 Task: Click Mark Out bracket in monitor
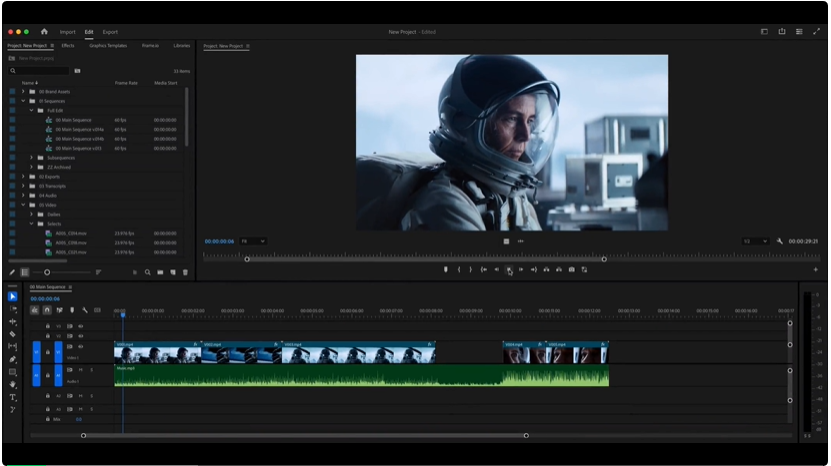(471, 269)
